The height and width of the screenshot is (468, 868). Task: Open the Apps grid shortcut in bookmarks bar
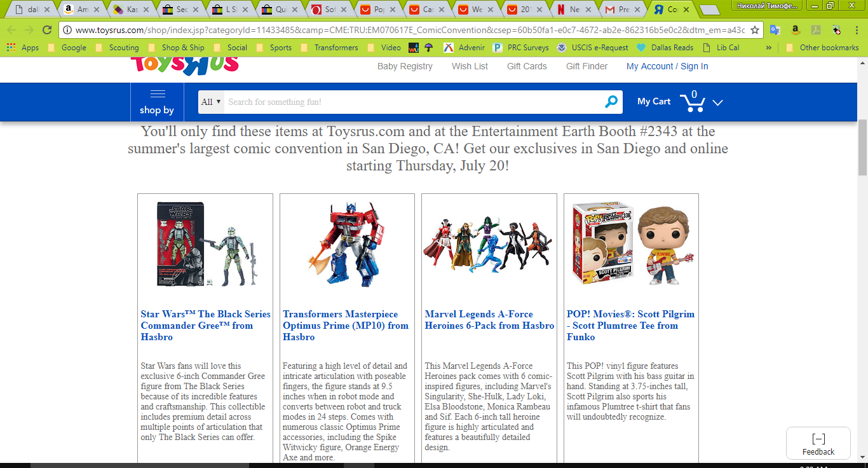[x=23, y=48]
